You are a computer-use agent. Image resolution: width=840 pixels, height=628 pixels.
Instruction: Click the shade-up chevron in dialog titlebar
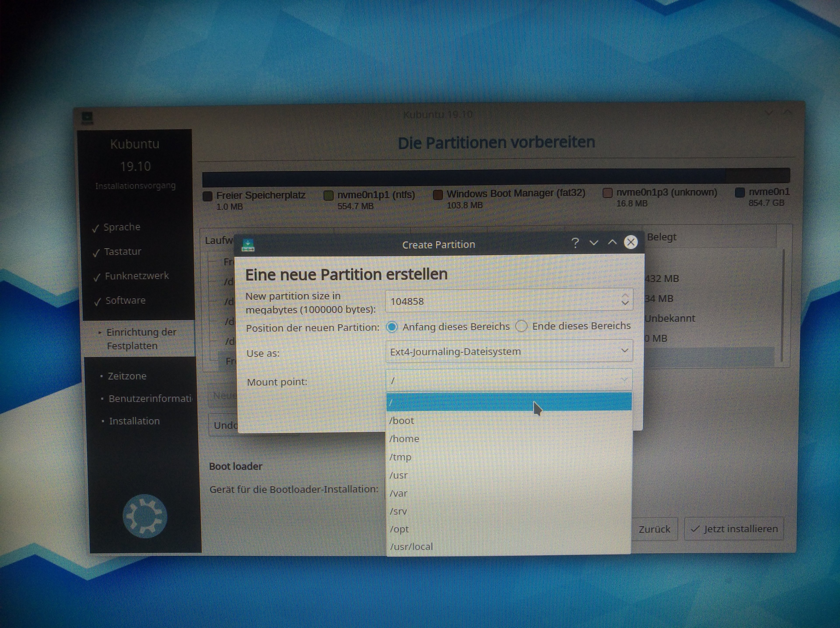pyautogui.click(x=612, y=242)
